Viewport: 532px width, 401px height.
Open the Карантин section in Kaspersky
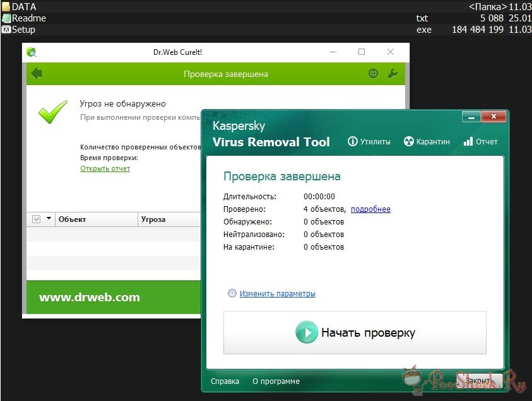tap(427, 142)
